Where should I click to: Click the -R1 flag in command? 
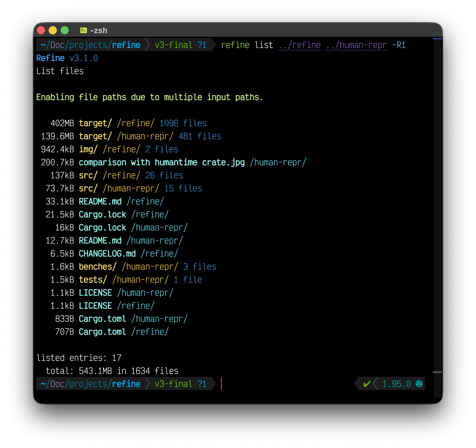point(399,45)
